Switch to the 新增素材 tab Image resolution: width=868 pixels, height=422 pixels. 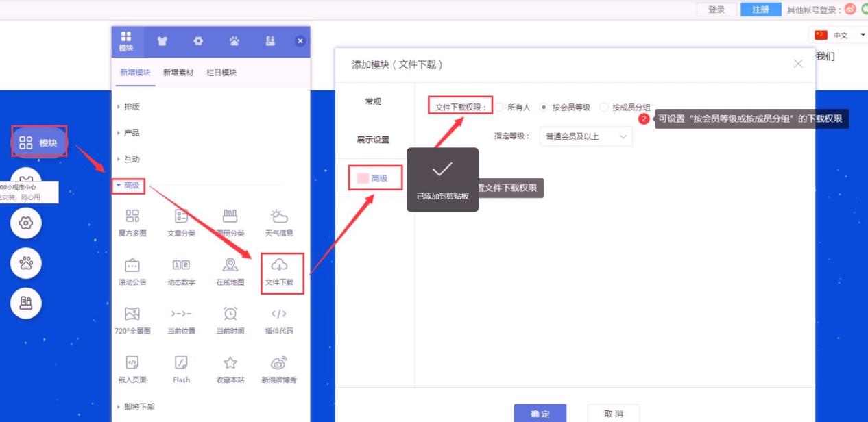point(178,73)
